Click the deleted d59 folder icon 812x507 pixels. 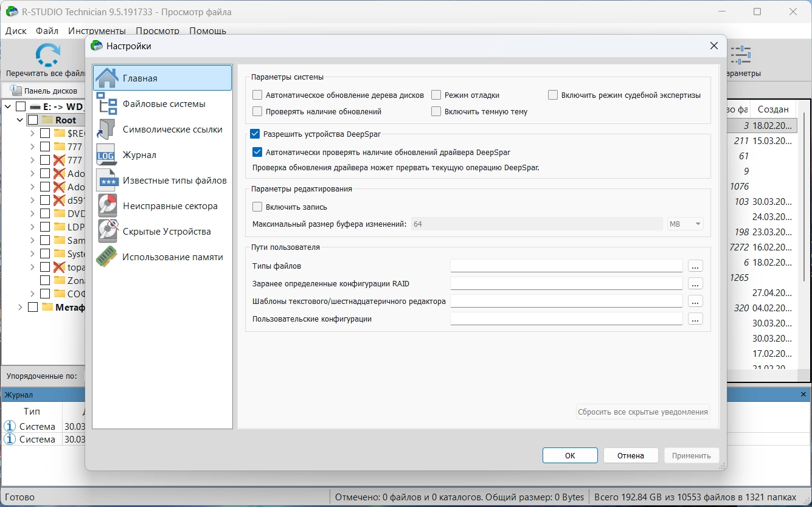click(x=59, y=200)
